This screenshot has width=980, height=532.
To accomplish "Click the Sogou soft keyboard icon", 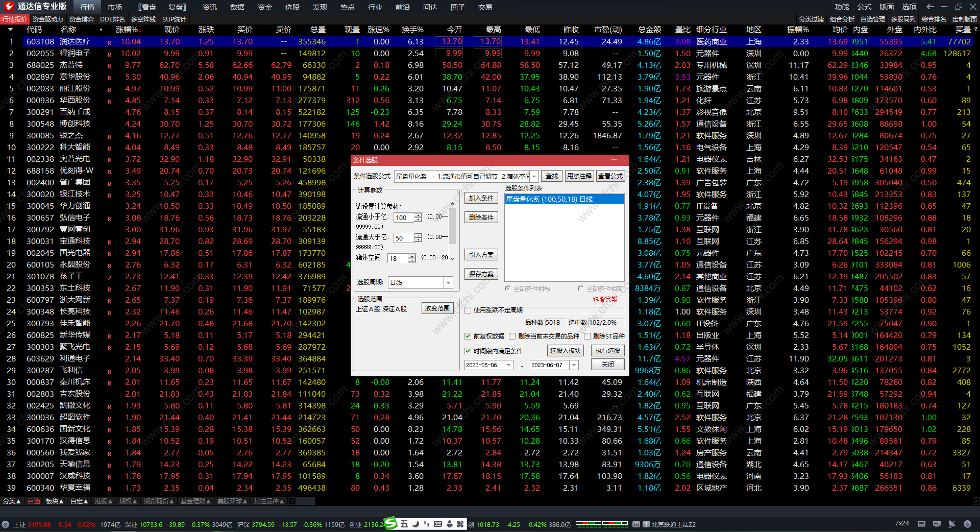I will 438,524.
